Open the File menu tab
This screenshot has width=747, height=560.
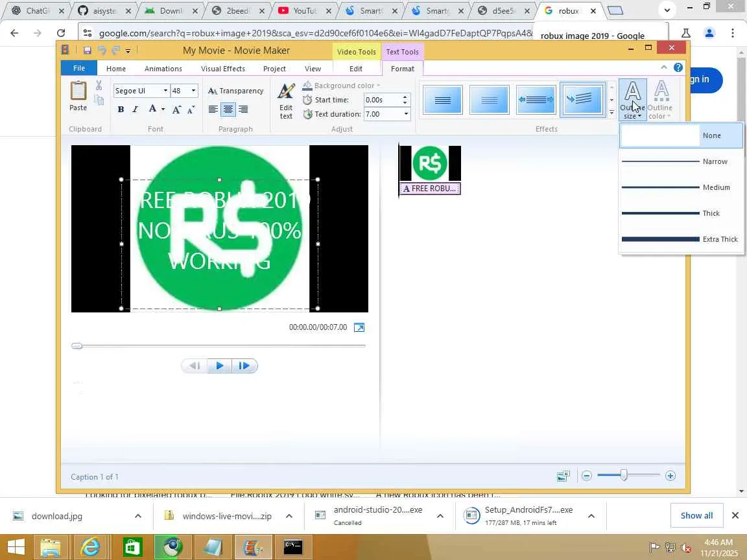click(x=79, y=68)
